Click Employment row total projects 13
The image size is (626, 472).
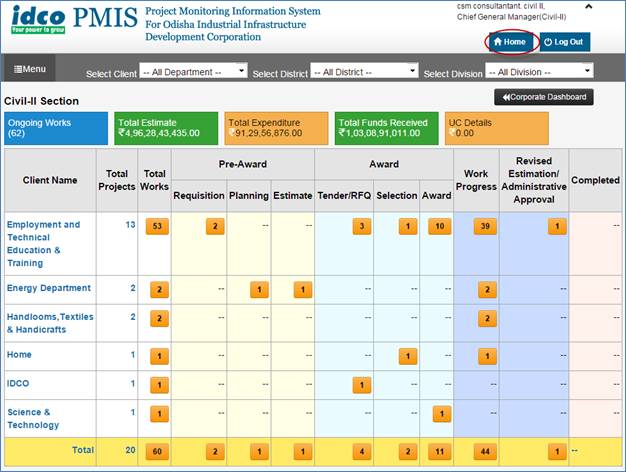point(131,225)
